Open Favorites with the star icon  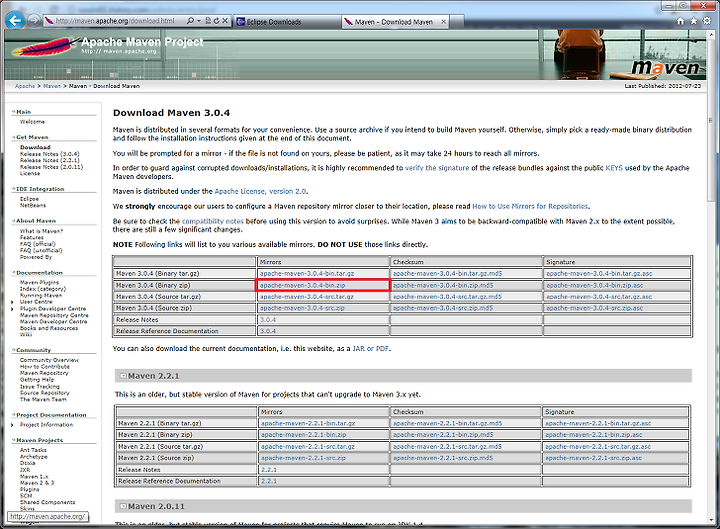coord(693,21)
